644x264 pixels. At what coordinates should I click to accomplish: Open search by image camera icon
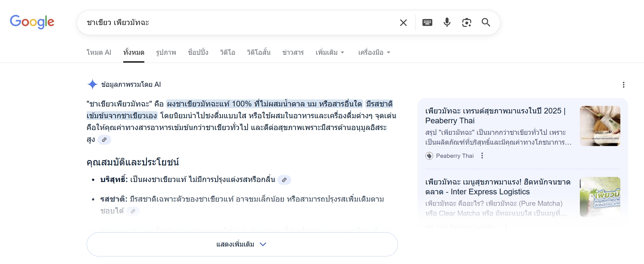tap(466, 22)
